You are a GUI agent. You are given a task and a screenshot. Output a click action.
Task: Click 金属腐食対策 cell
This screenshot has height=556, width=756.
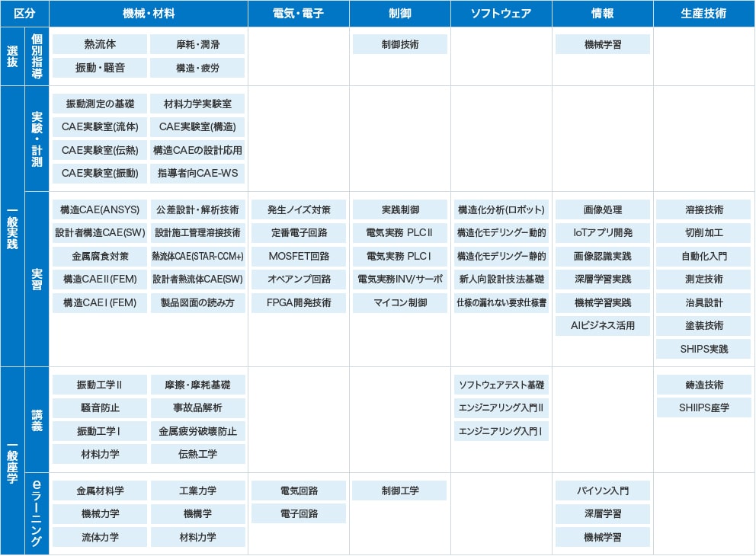[x=100, y=257]
